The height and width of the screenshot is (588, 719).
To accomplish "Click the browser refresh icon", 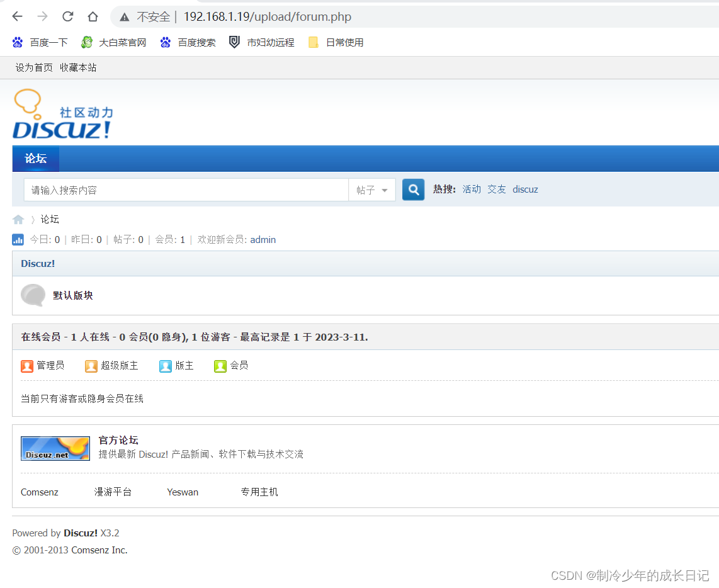I will [67, 16].
